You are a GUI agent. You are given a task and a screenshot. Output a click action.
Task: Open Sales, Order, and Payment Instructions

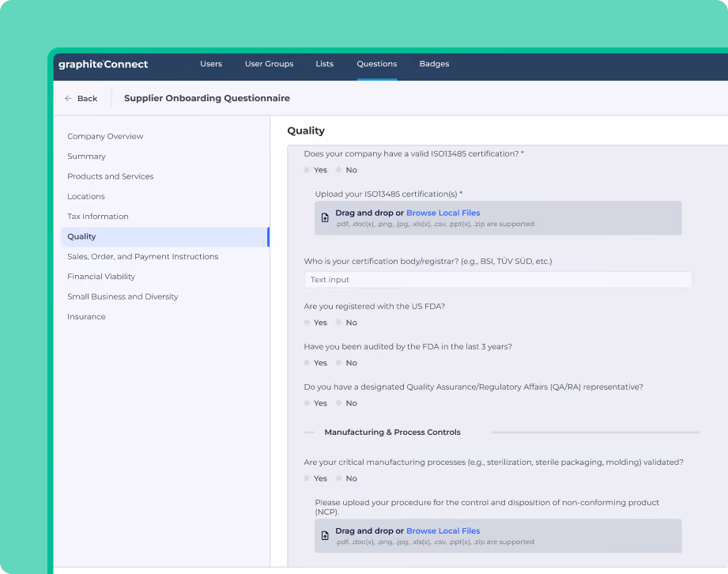[x=142, y=256]
